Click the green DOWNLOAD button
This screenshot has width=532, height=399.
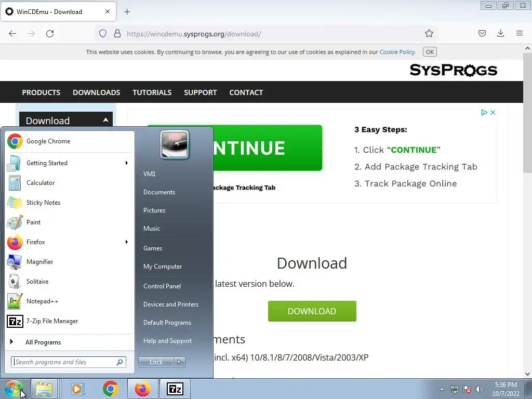[312, 311]
